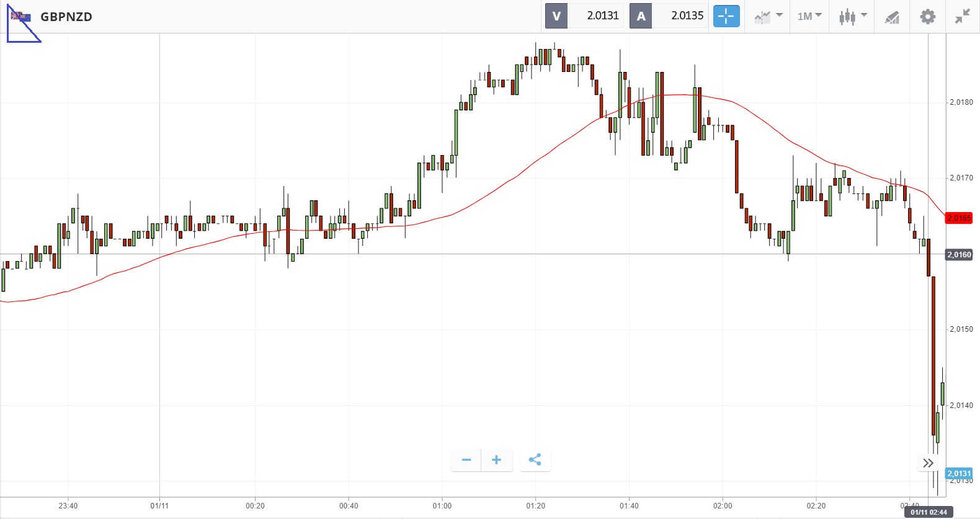Zoom out the chart with minus

pos(466,460)
